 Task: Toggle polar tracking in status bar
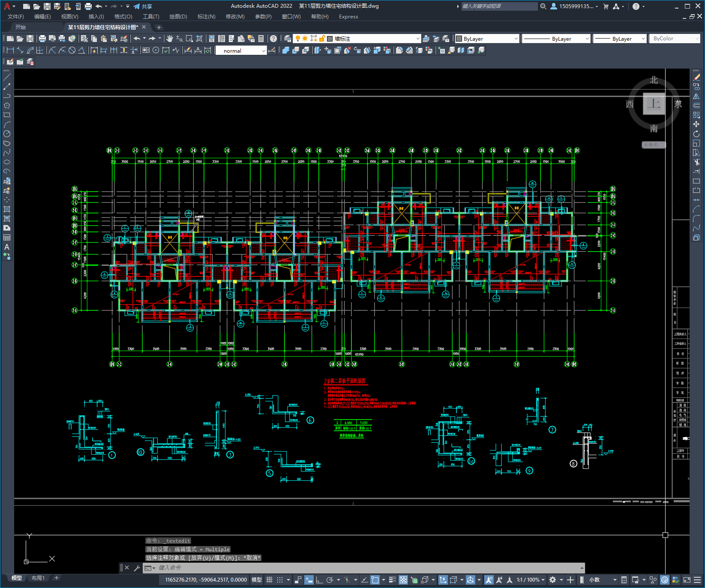pos(330,580)
